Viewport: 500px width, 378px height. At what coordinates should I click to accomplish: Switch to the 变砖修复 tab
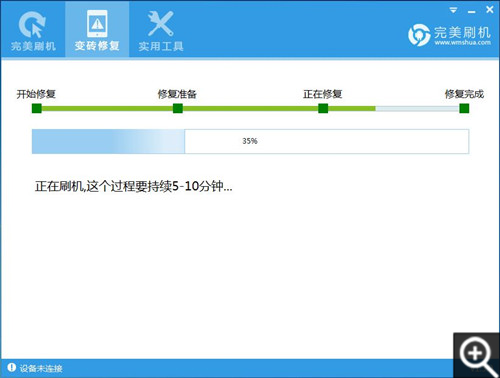(x=97, y=30)
